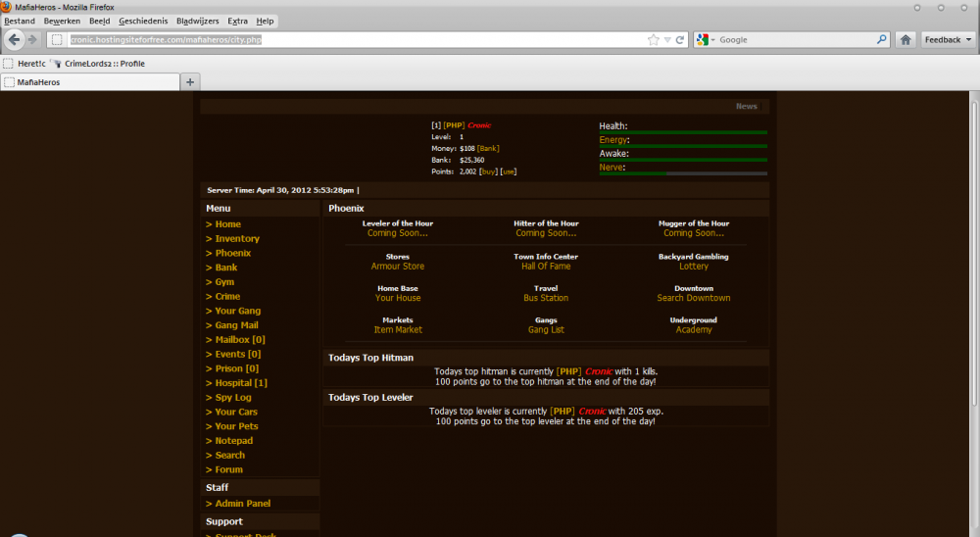Open the Admin Panel link
This screenshot has height=537, width=980.
[x=242, y=504]
